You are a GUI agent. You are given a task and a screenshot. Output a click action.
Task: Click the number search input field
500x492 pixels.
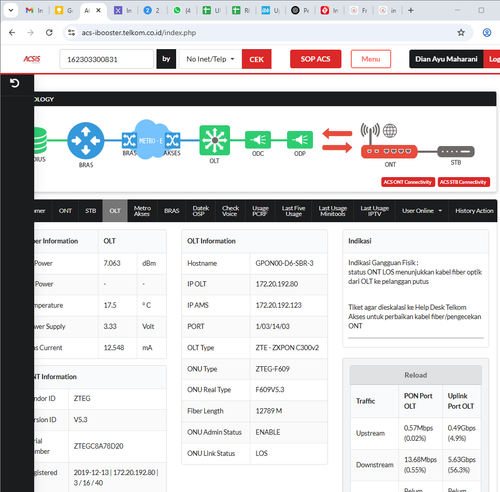pos(107,59)
